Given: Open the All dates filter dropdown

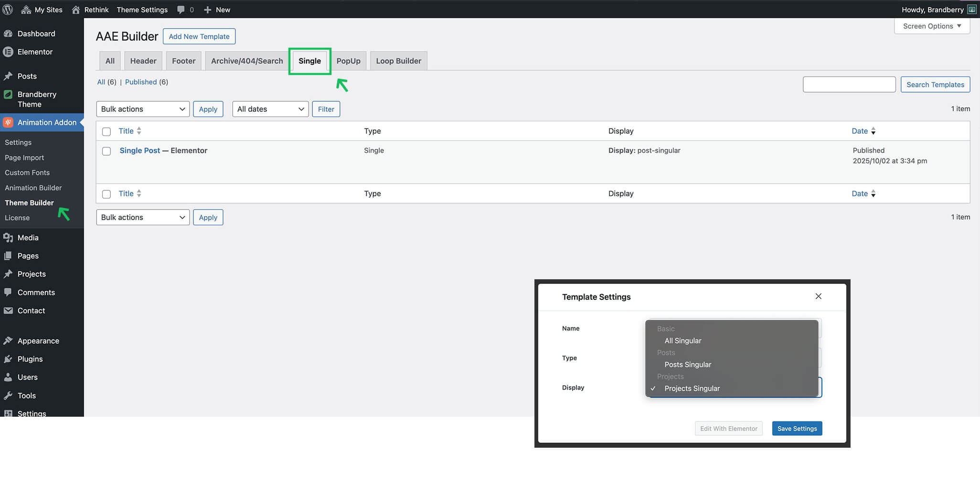Looking at the screenshot, I should click(270, 109).
